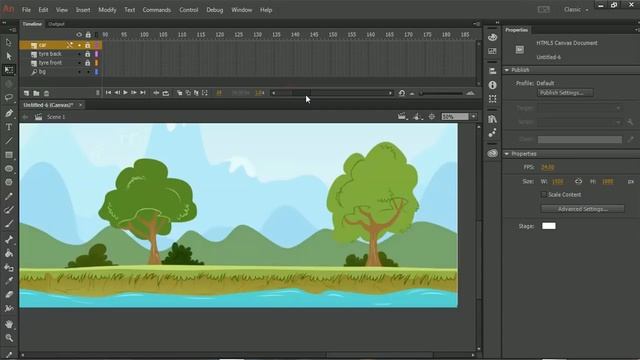Open the Transform panel icon
This screenshot has width=640, height=360.
click(x=493, y=99)
